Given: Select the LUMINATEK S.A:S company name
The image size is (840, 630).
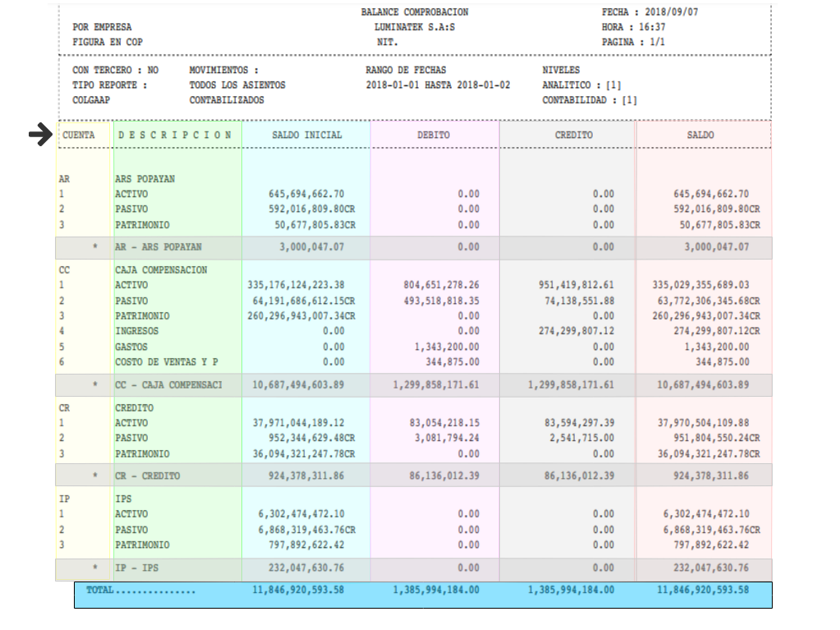Looking at the screenshot, I should click(414, 27).
